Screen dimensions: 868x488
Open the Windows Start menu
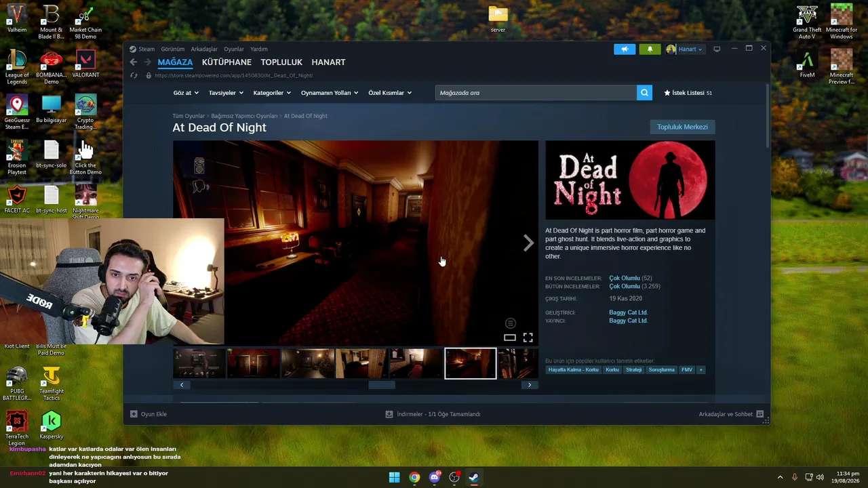tap(394, 477)
